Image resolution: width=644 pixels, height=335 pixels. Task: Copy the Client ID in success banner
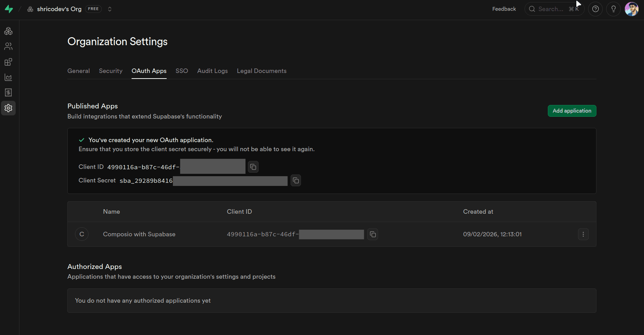(x=253, y=167)
